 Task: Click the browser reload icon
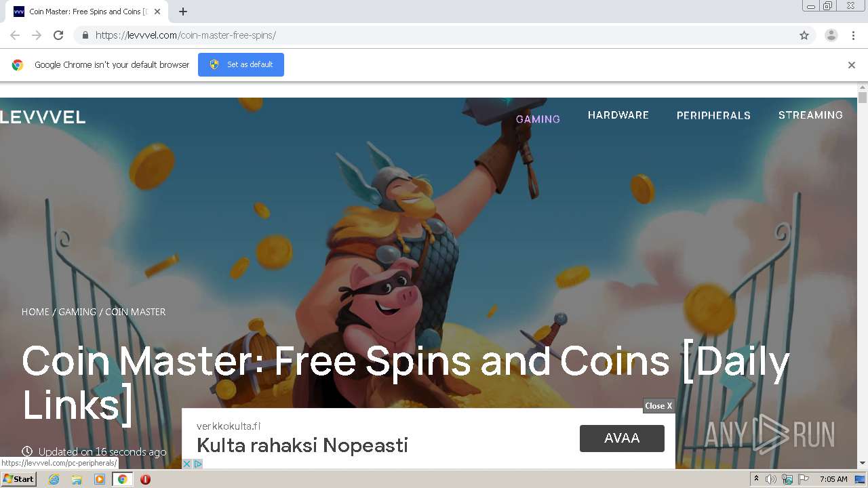[x=58, y=35]
